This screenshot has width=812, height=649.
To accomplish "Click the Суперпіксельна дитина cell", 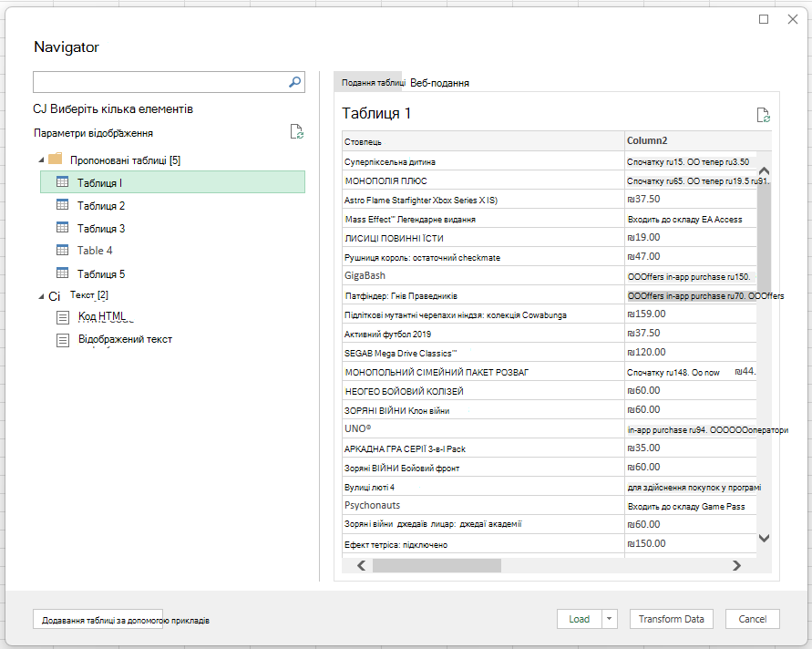I will (x=483, y=161).
